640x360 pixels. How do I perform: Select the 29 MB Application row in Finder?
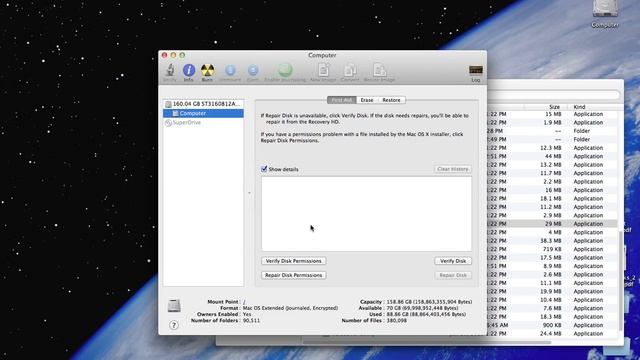(x=552, y=224)
